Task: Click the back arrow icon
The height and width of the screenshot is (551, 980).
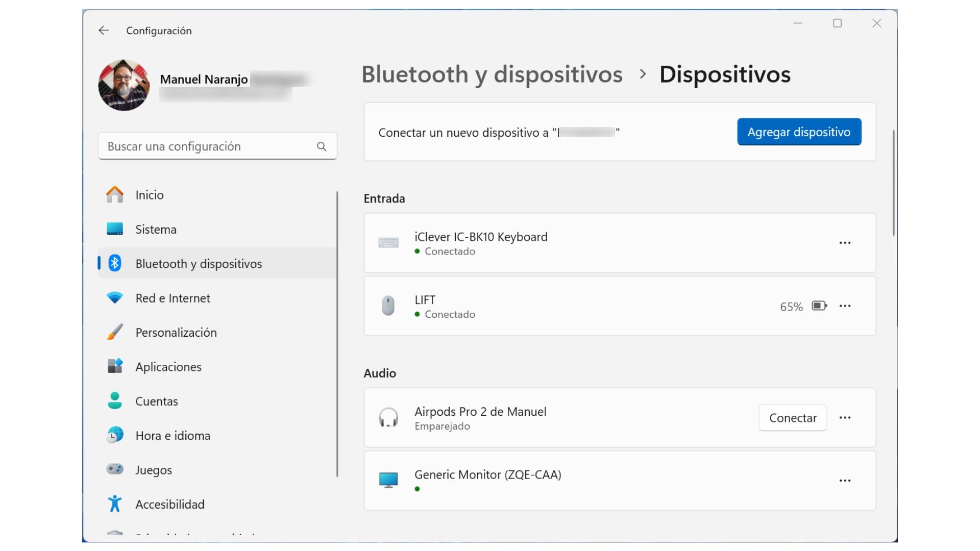Action: tap(104, 31)
